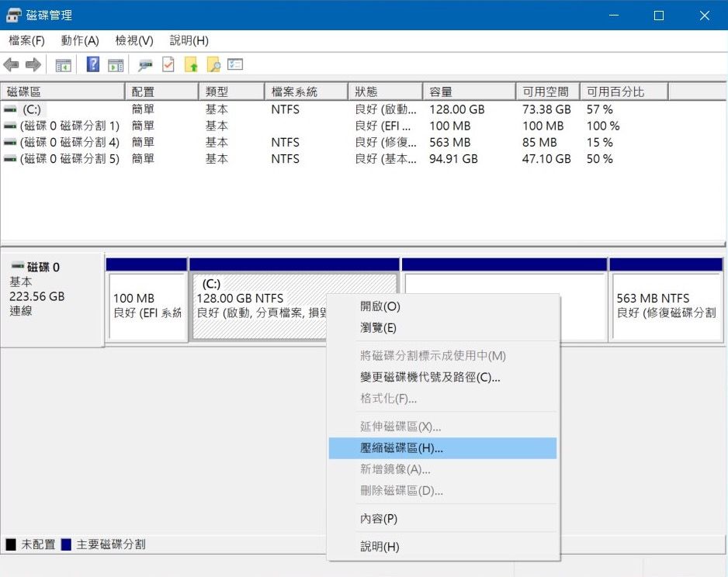Select the 563 MB NTFS recovery partition block
The width and height of the screenshot is (728, 577).
pos(666,306)
